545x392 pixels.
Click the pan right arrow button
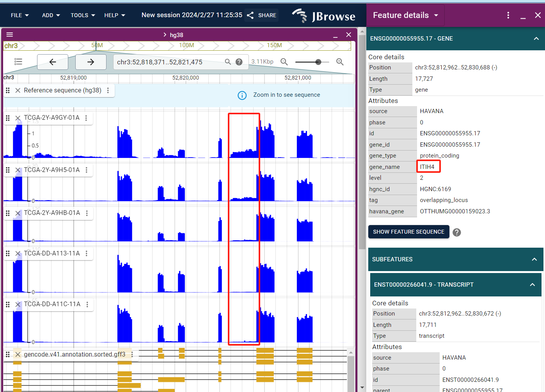tap(91, 62)
